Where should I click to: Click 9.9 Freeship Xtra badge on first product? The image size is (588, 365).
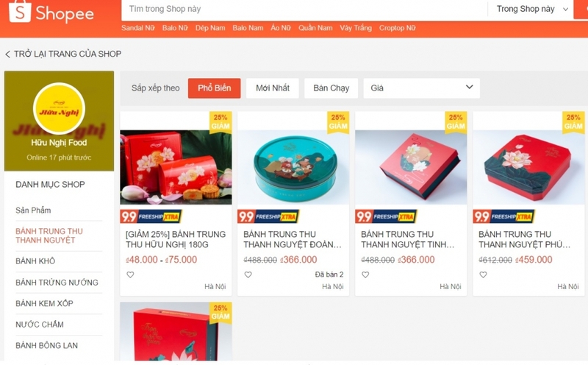point(151,216)
